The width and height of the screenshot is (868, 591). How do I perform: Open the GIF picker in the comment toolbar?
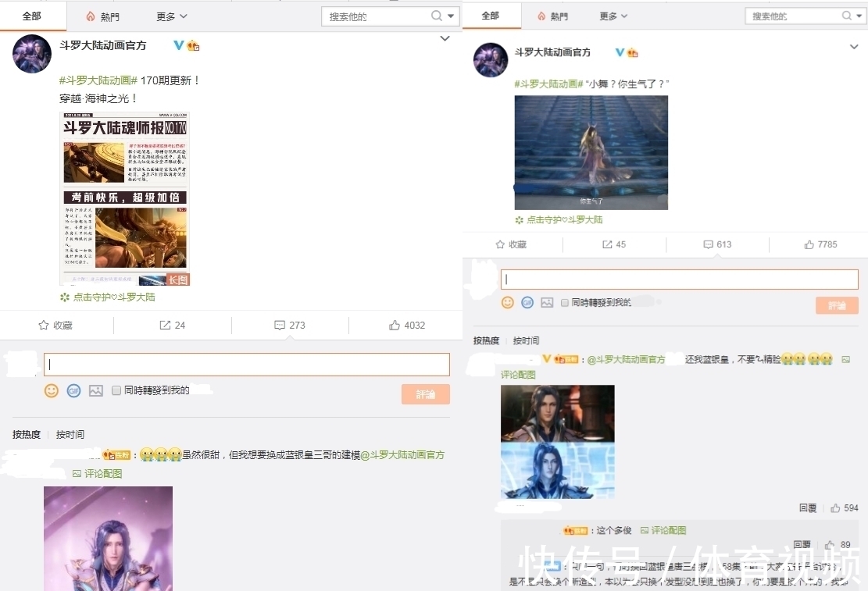coord(73,391)
